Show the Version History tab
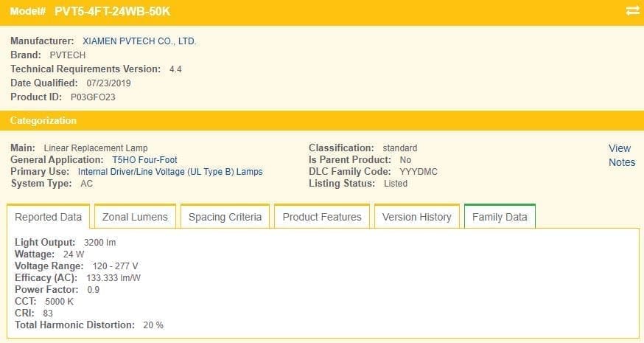 tap(417, 217)
